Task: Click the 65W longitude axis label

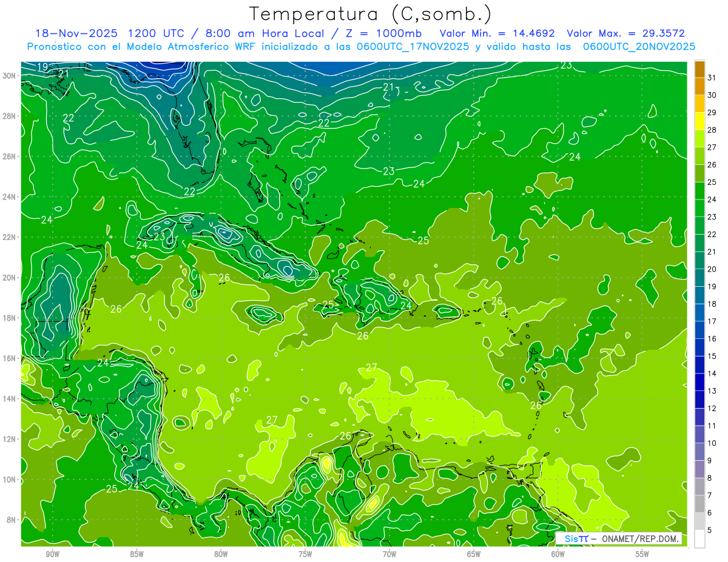Action: click(x=474, y=554)
